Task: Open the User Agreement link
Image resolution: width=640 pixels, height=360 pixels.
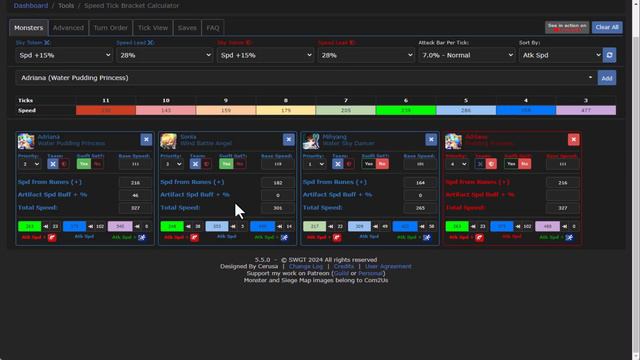Action: (388, 267)
